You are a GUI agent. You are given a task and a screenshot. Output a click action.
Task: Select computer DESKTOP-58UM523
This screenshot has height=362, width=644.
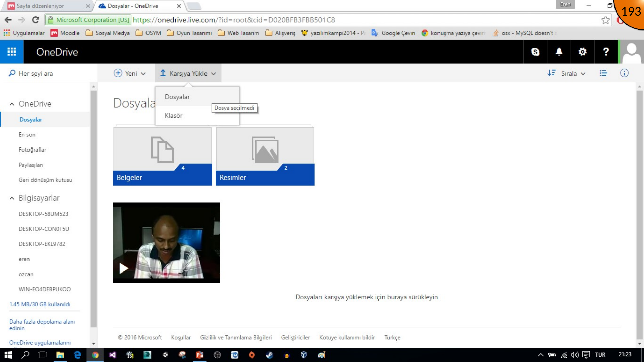click(x=44, y=214)
